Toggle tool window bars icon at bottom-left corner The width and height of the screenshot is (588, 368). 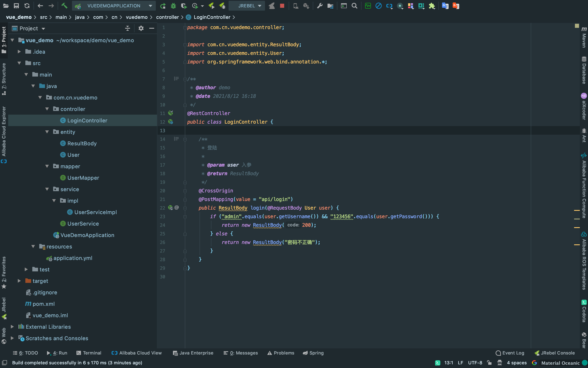click(5, 363)
